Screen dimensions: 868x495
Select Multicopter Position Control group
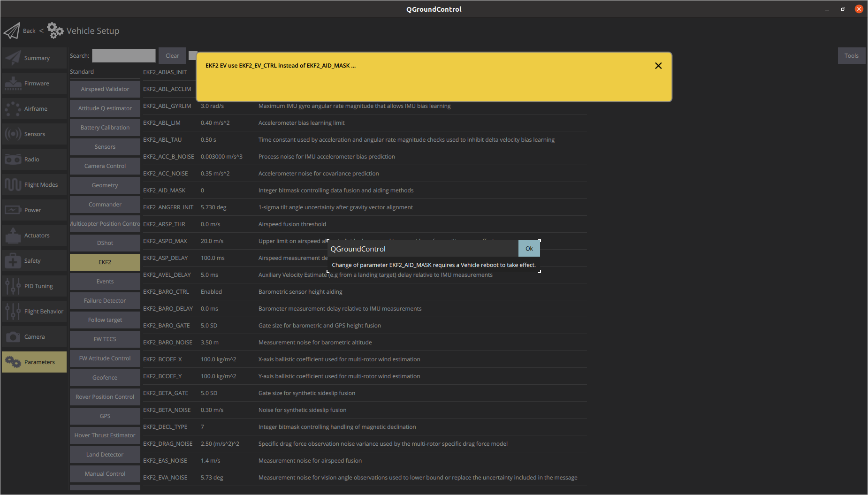click(x=105, y=224)
